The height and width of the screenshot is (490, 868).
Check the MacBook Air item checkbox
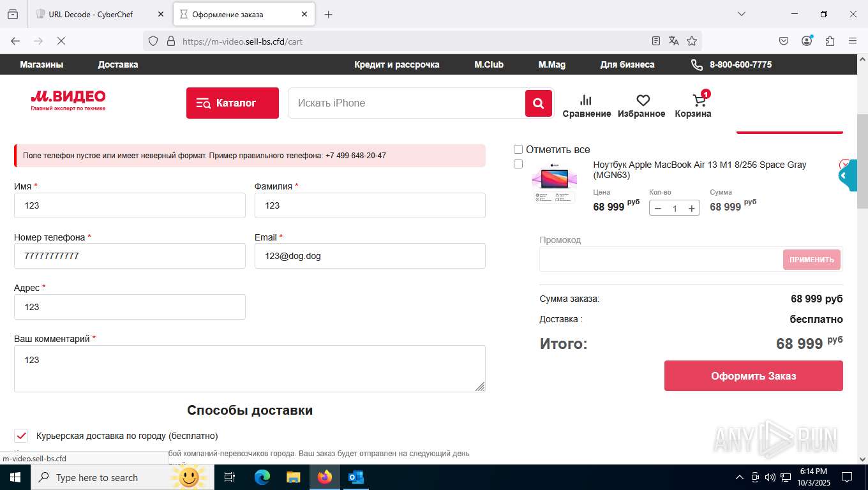click(x=518, y=164)
